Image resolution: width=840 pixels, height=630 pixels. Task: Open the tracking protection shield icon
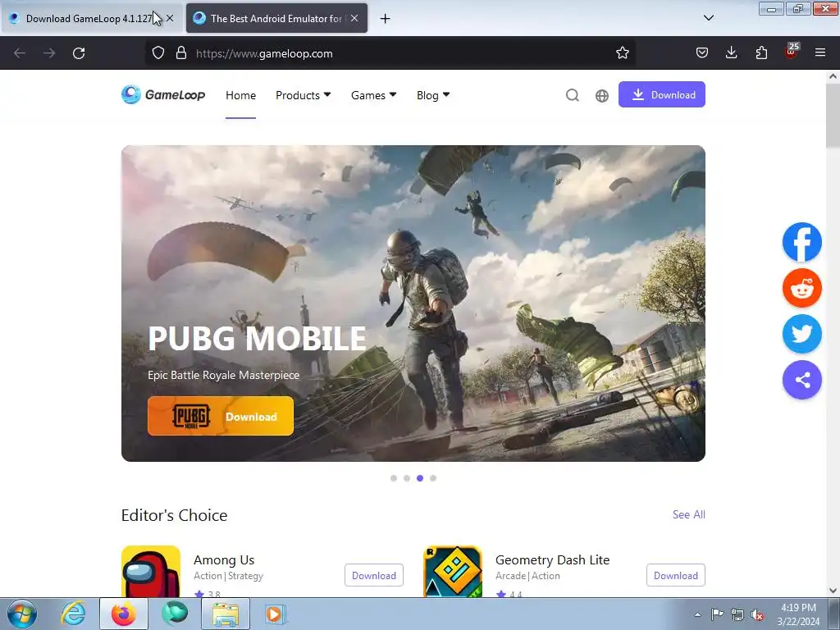(158, 53)
